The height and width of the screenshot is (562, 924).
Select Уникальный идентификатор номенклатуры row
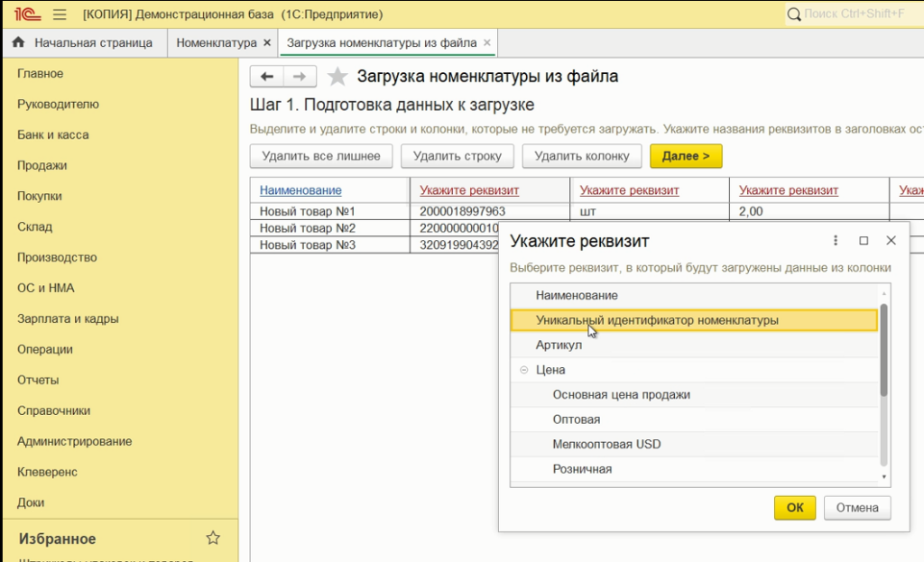694,320
